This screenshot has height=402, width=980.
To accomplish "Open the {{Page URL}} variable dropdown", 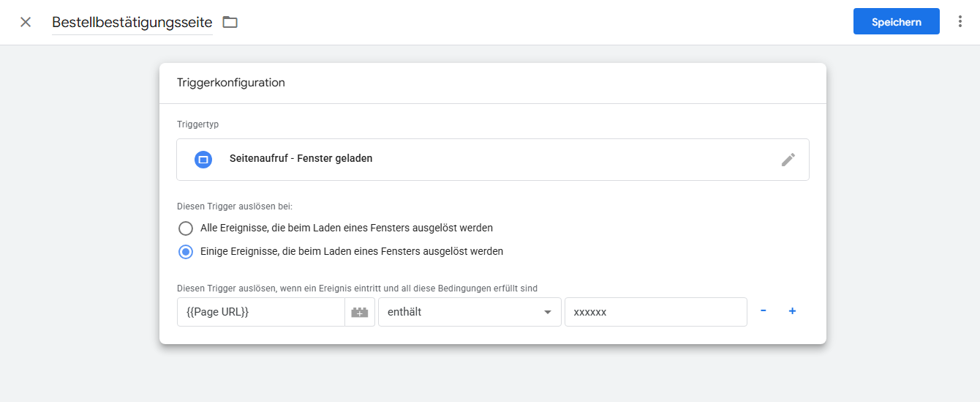I will point(260,312).
